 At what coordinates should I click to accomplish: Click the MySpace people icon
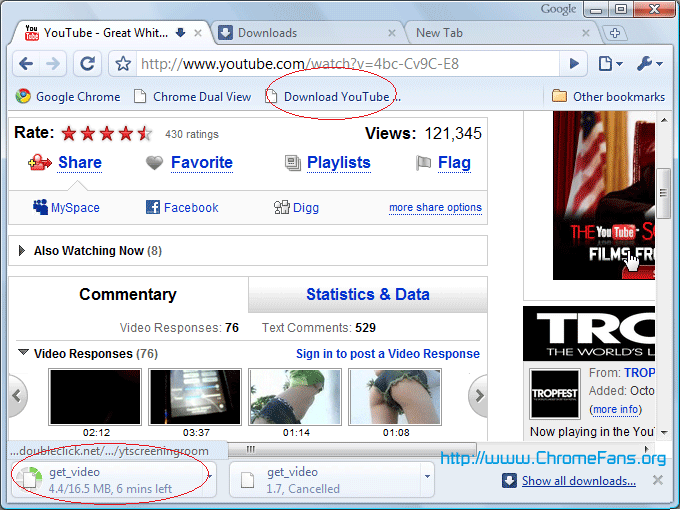[x=40, y=207]
